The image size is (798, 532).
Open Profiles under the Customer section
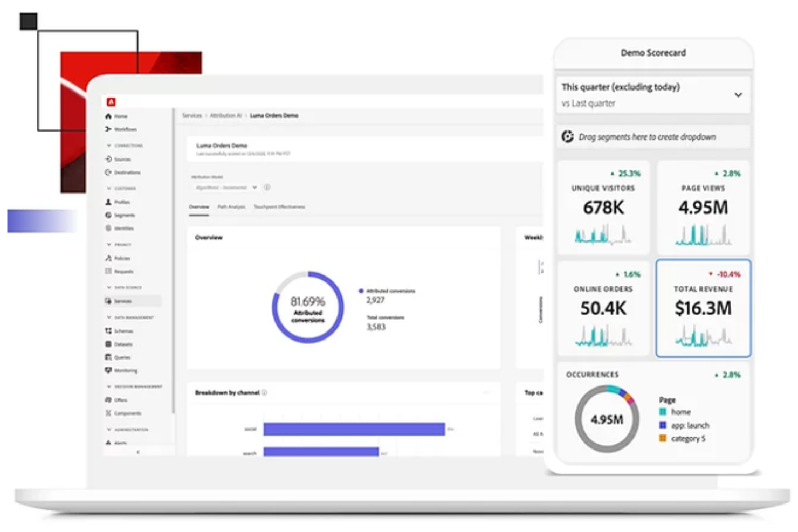tap(121, 202)
